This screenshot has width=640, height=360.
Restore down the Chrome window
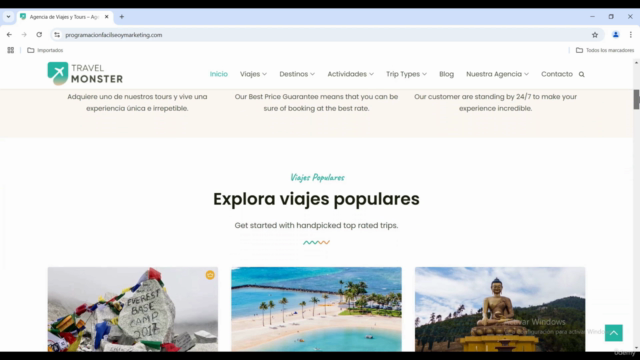[x=611, y=17]
